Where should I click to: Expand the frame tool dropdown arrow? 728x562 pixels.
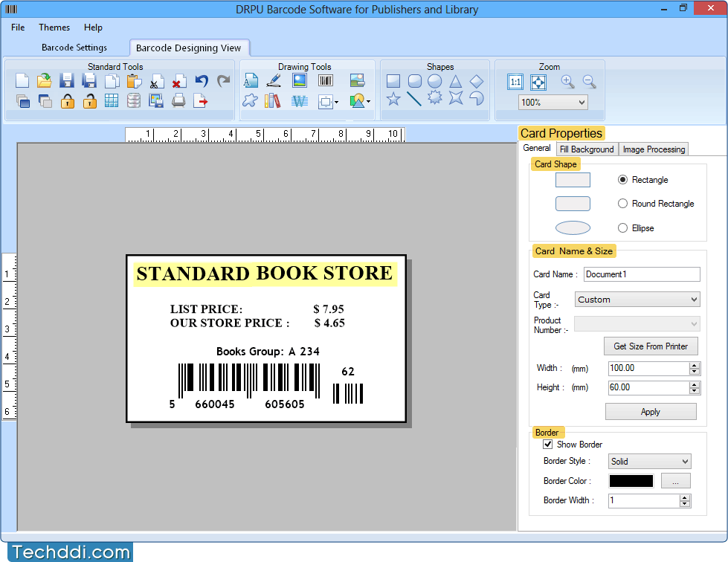click(x=336, y=102)
